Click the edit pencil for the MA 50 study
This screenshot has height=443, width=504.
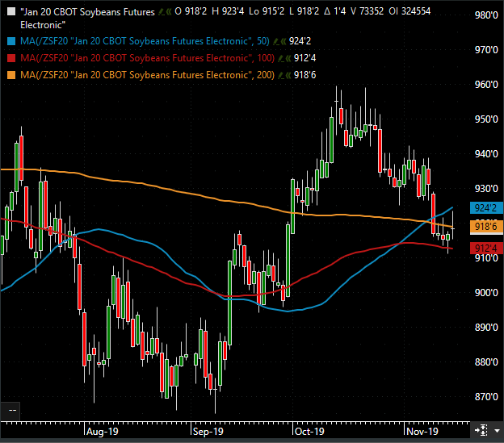coord(275,41)
